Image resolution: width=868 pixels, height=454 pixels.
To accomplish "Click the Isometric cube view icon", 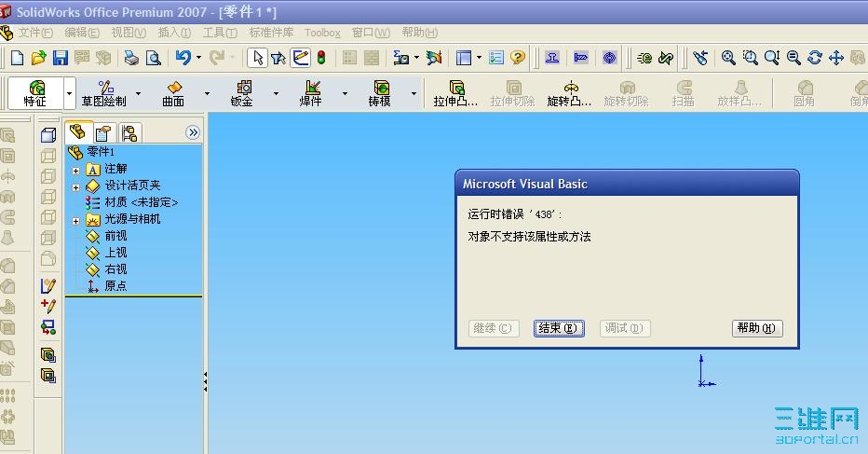I will (48, 134).
